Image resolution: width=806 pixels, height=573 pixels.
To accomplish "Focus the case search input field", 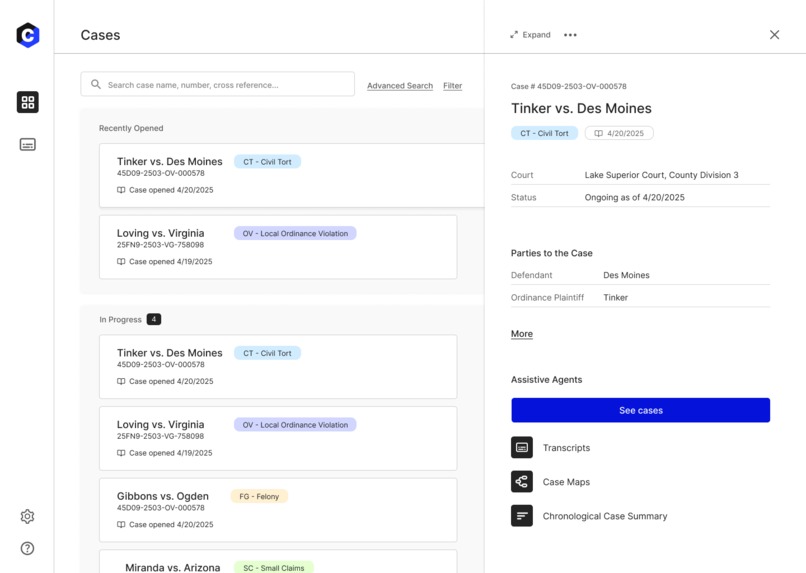I will point(217,84).
